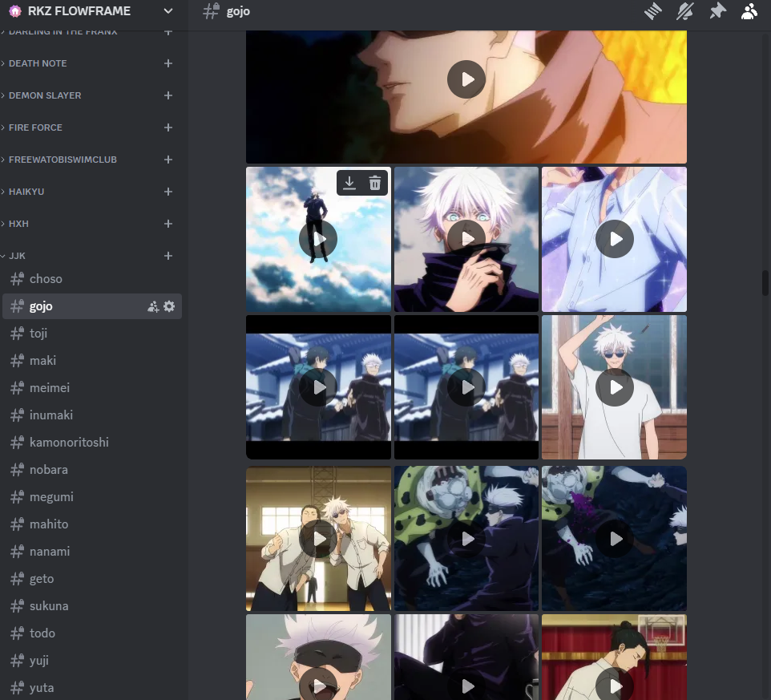The width and height of the screenshot is (771, 700).
Task: Expand the FIRE FORCE category
Action: tap(35, 127)
